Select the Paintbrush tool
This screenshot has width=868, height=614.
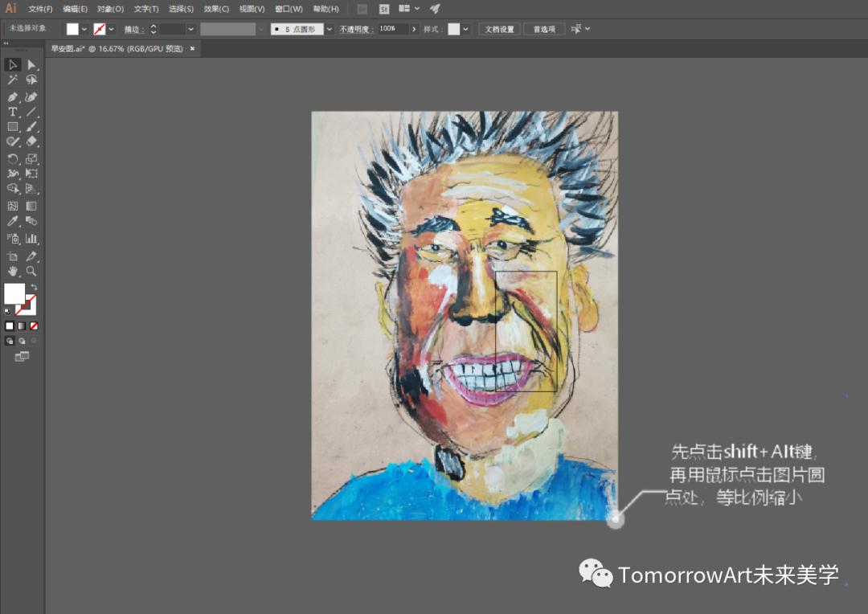click(31, 127)
